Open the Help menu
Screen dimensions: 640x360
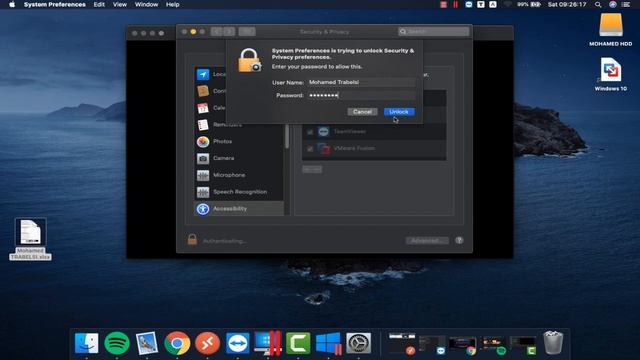[173, 4]
